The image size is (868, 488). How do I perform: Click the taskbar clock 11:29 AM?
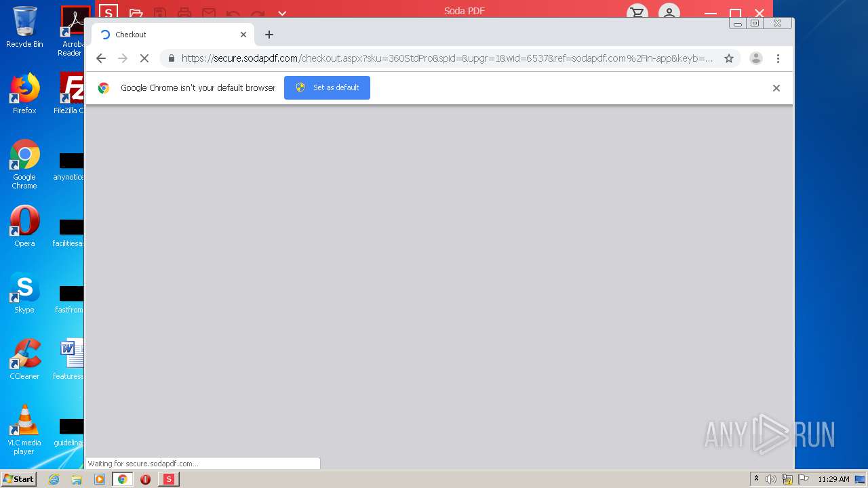[x=833, y=479]
